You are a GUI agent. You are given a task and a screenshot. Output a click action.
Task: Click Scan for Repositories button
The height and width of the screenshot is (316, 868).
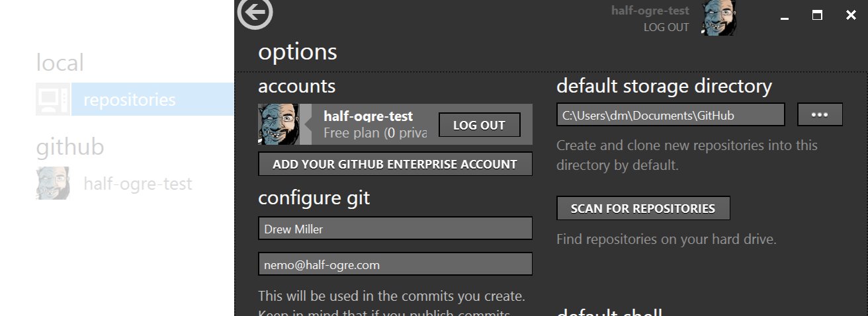click(643, 208)
